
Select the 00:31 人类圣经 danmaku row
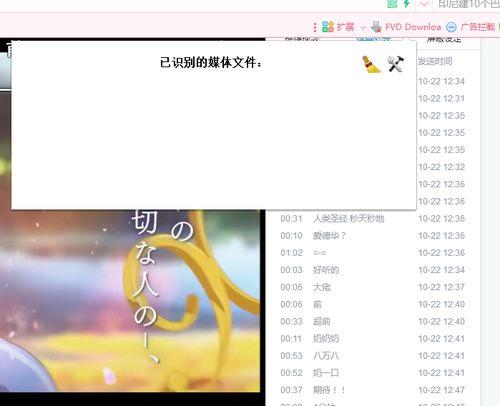point(373,219)
